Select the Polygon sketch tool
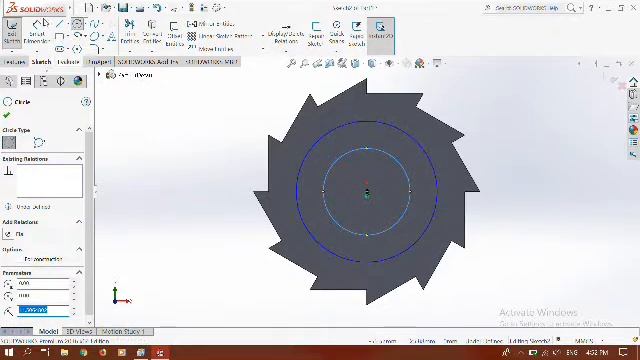Screen dimensions: 640x360 point(77,49)
